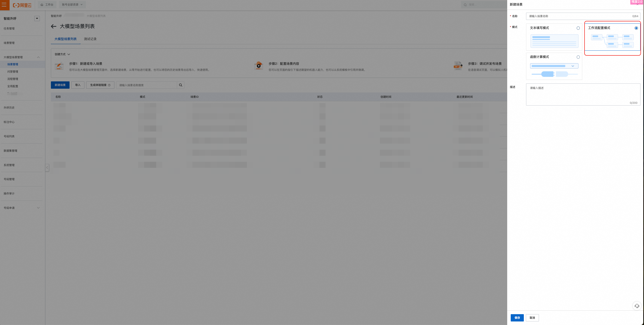Open 号码管理 in sidebar

(9, 179)
